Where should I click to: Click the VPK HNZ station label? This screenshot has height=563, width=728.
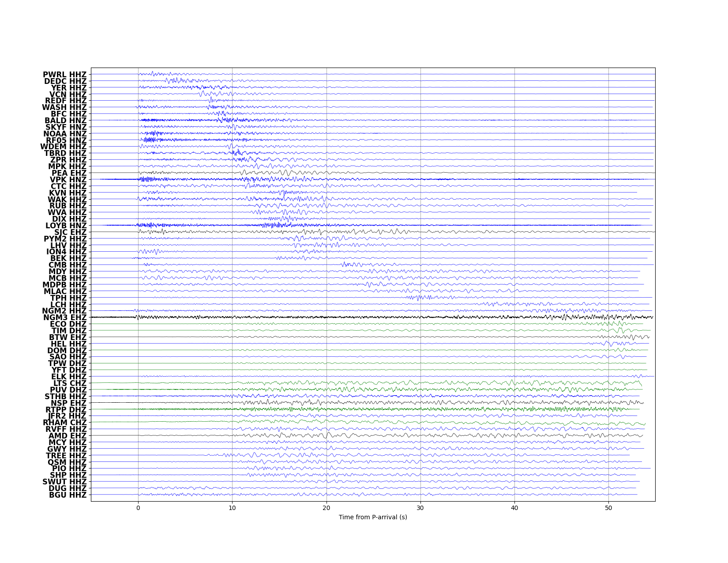(68, 180)
